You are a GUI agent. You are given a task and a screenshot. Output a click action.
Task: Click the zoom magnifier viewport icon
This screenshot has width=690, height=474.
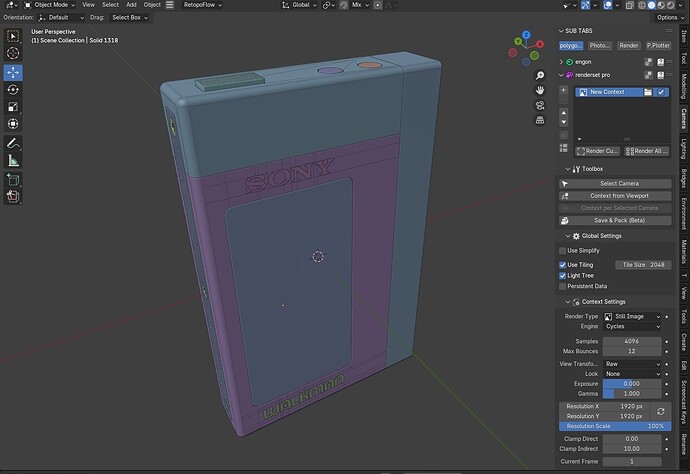pyautogui.click(x=540, y=76)
